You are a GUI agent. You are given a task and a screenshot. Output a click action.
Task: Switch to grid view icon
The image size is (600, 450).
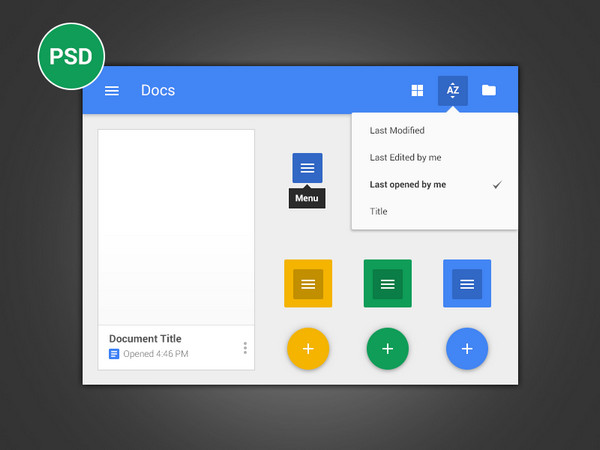point(417,91)
